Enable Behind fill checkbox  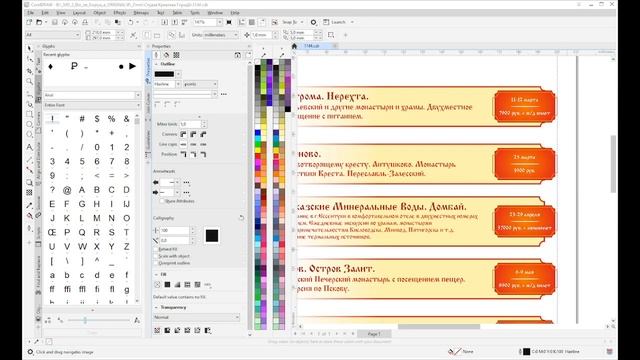coord(156,249)
